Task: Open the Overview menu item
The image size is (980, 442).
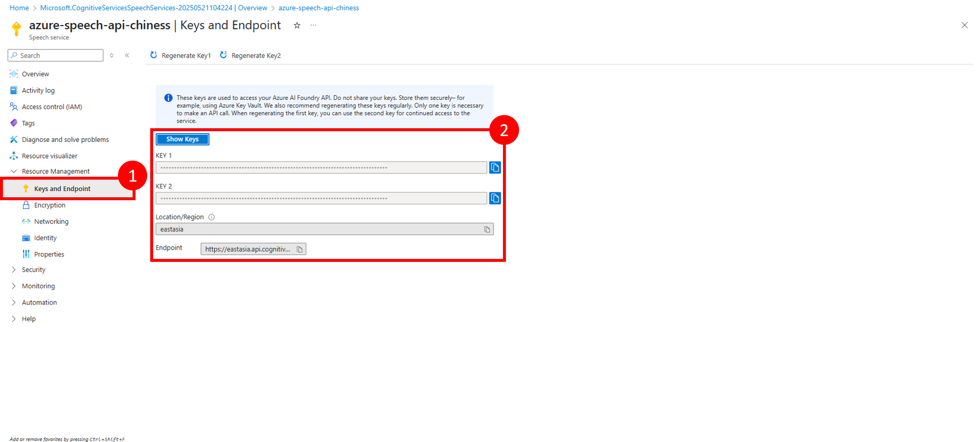Action: click(x=35, y=74)
